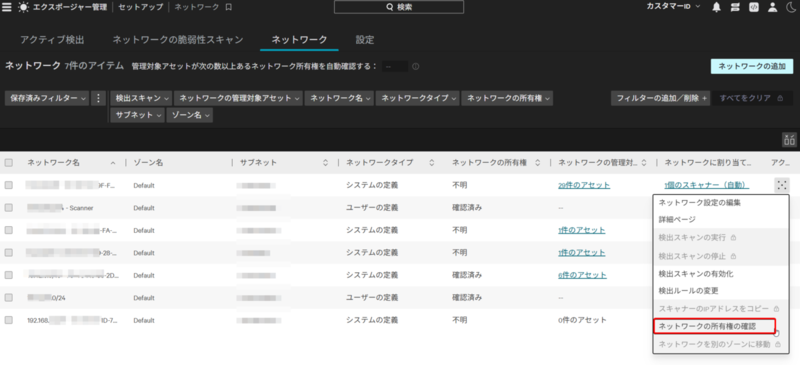Click the 0件のアセット cell
This screenshot has height=365, width=800.
pyautogui.click(x=582, y=320)
